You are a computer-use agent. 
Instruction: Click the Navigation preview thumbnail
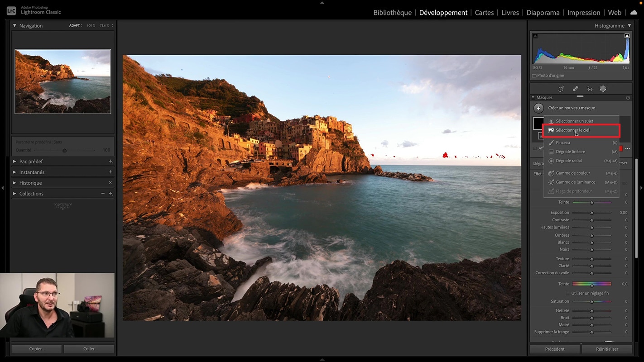pos(63,81)
